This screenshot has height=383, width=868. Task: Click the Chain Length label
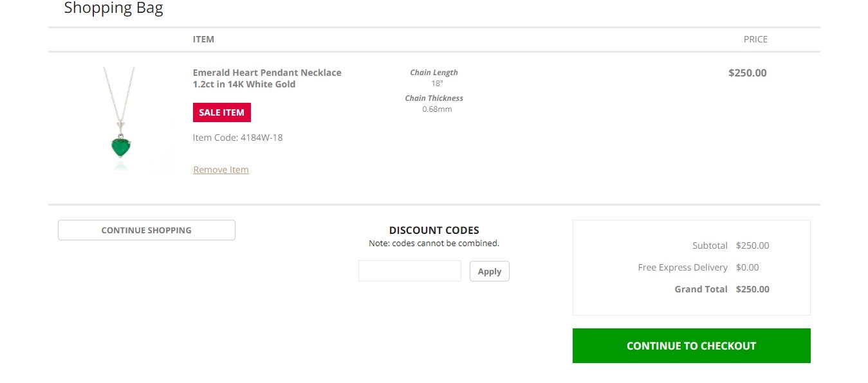point(434,73)
